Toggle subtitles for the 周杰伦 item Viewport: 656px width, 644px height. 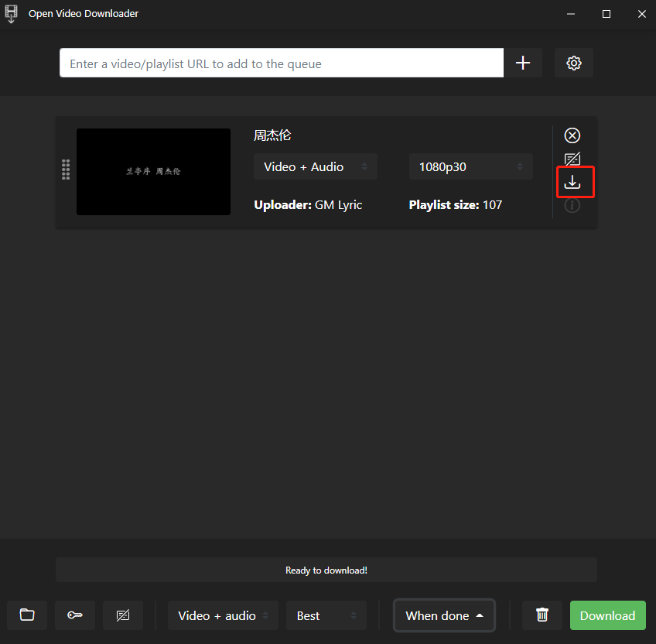[572, 159]
